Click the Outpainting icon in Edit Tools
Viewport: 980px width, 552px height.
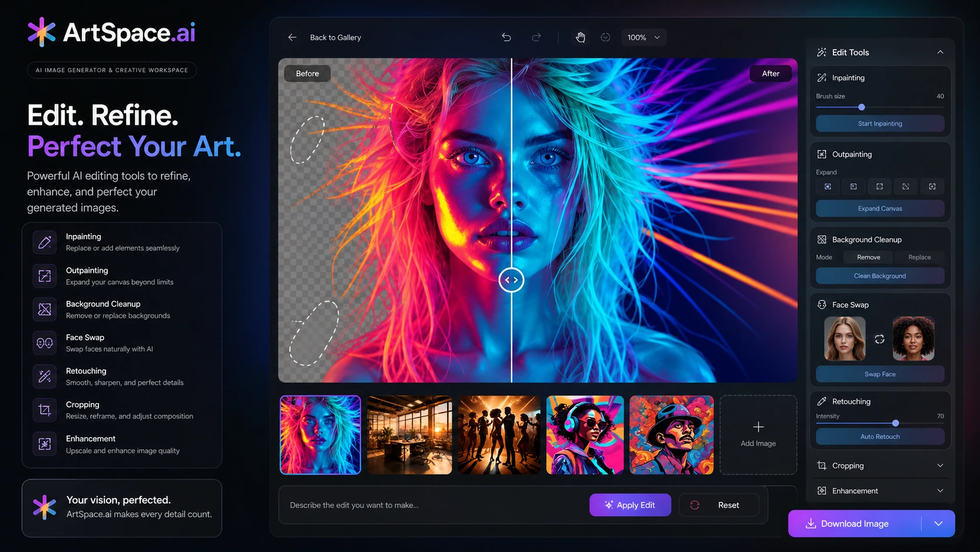click(x=822, y=154)
